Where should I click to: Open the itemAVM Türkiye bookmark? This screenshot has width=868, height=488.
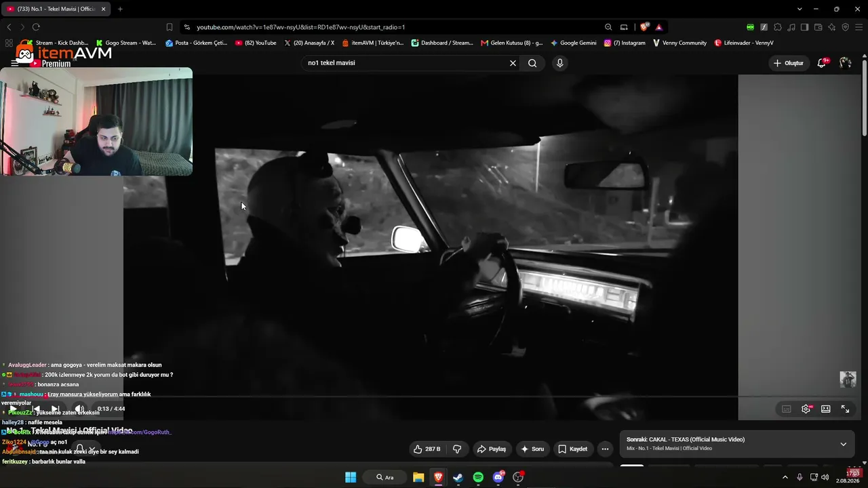pyautogui.click(x=373, y=43)
